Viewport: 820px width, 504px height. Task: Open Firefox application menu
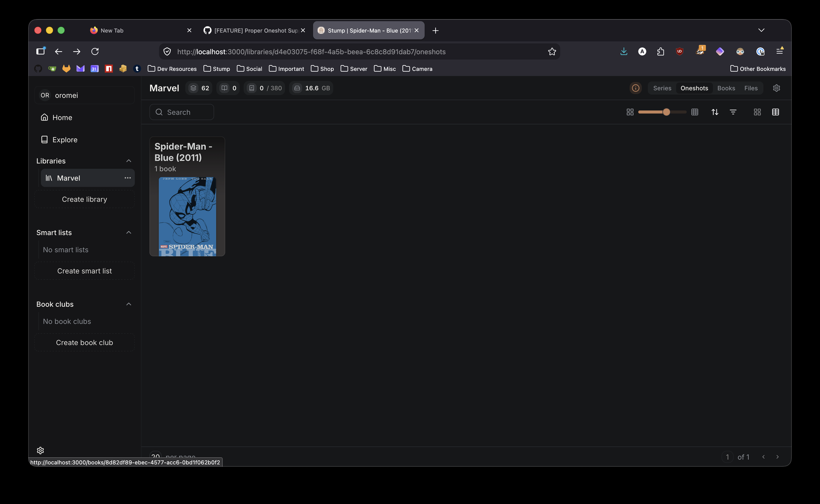pyautogui.click(x=780, y=52)
